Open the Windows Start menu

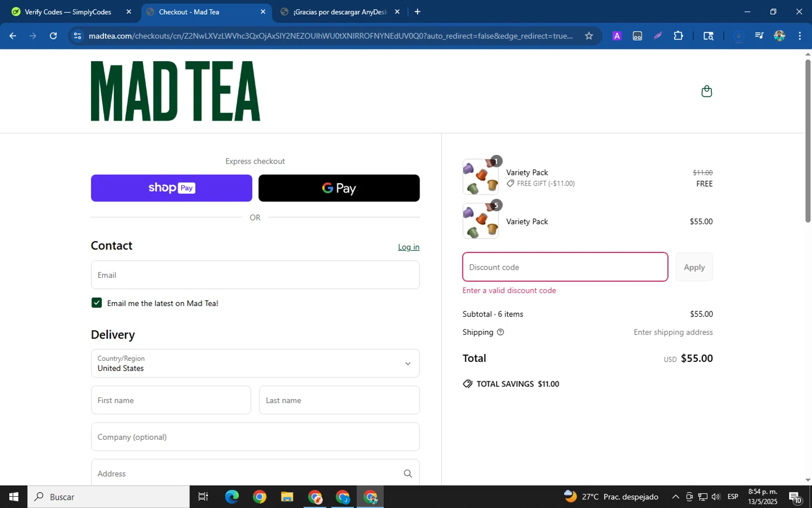point(14,497)
